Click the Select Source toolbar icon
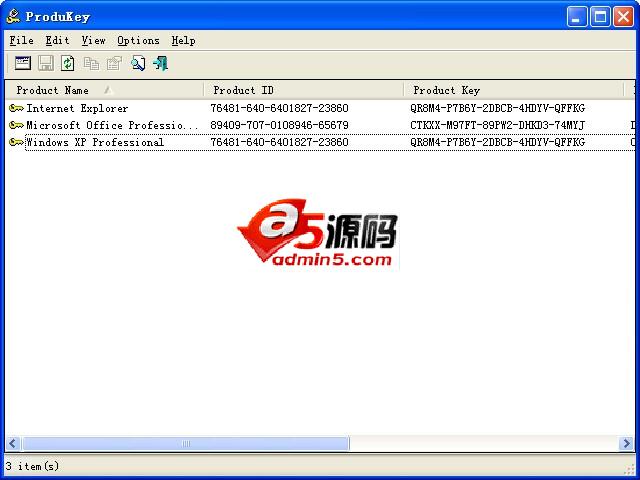640x480 pixels. (x=23, y=63)
